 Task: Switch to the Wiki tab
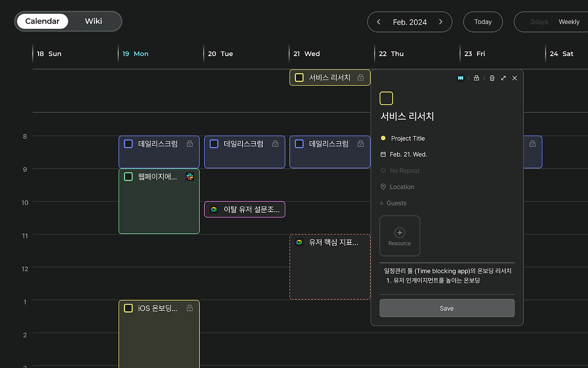click(93, 21)
